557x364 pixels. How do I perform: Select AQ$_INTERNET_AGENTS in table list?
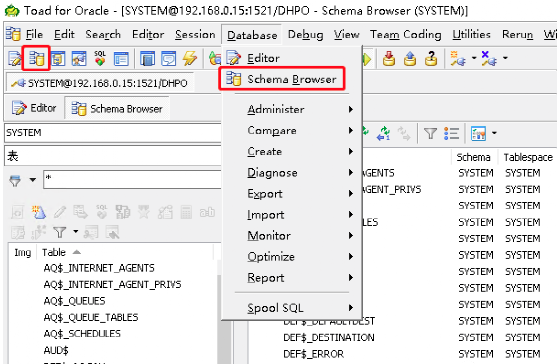(x=99, y=268)
